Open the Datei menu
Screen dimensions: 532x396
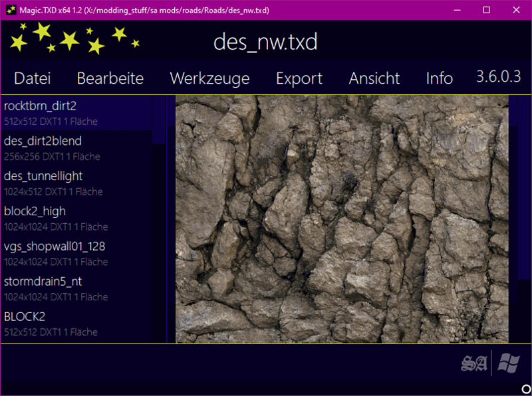(32, 78)
